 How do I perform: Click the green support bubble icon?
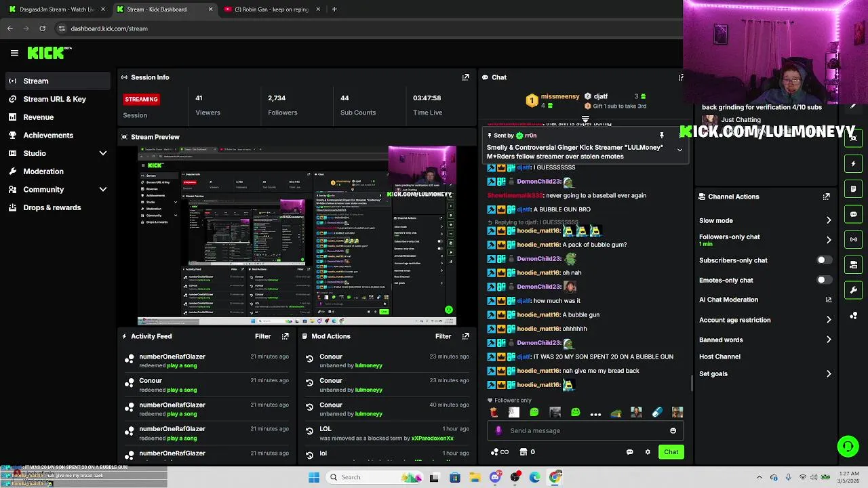pos(848,446)
